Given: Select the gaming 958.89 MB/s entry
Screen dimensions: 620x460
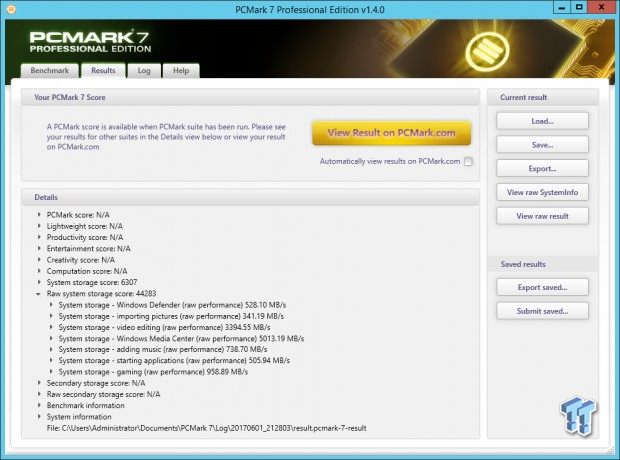Looking at the screenshot, I should [x=153, y=372].
